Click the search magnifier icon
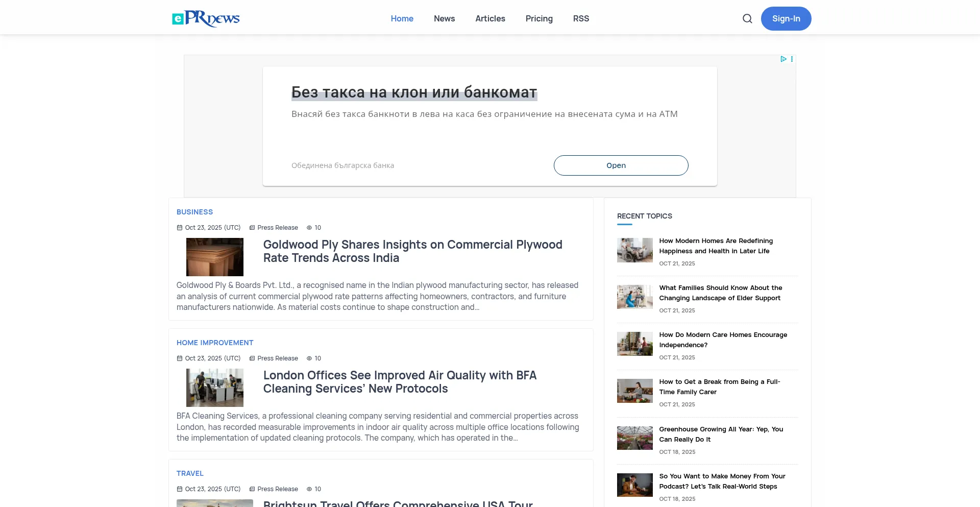This screenshot has height=507, width=980. coord(747,19)
